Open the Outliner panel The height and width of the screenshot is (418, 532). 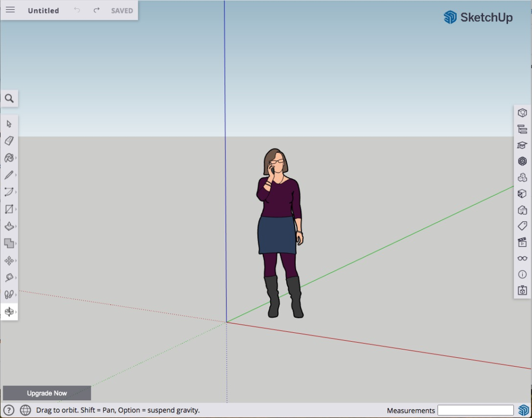pyautogui.click(x=522, y=129)
